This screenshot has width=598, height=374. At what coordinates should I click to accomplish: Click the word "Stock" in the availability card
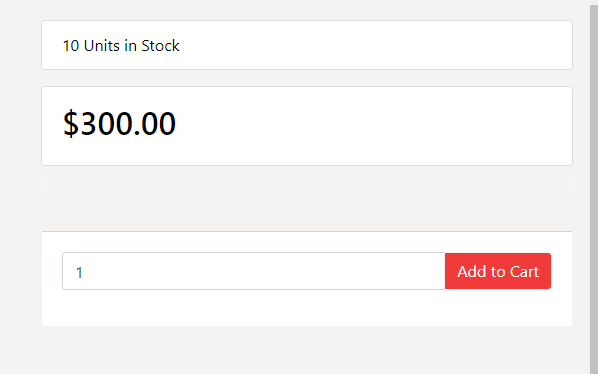[160, 46]
